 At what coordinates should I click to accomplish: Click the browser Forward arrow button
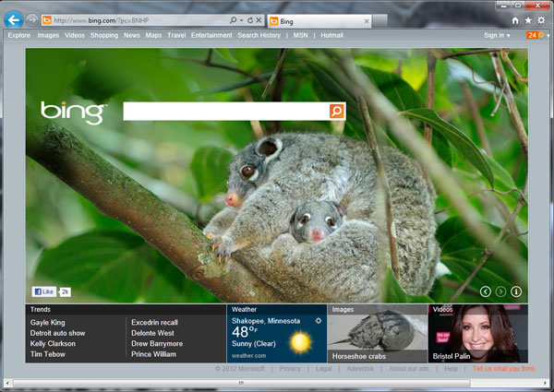tap(32, 20)
